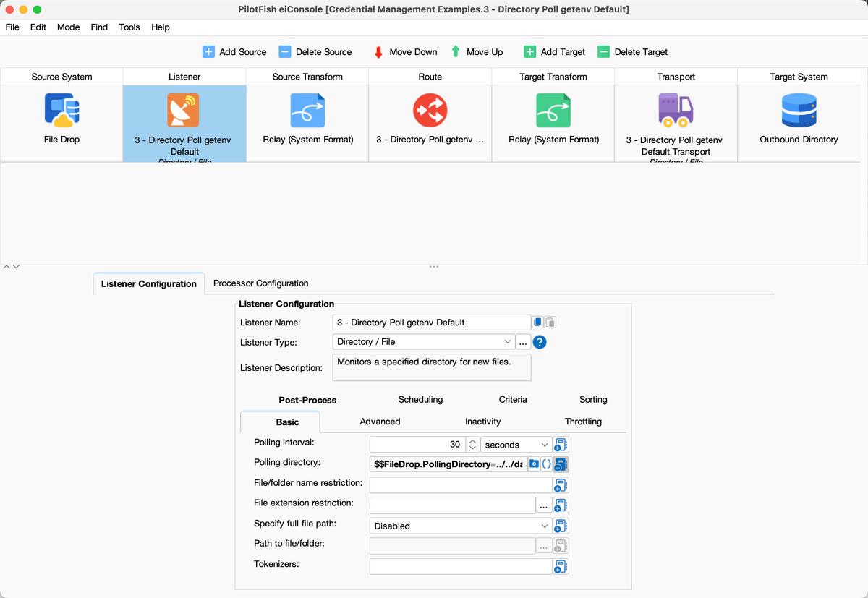Image resolution: width=868 pixels, height=598 pixels.
Task: Click environment property icon for Tokenizers
Action: (x=561, y=566)
